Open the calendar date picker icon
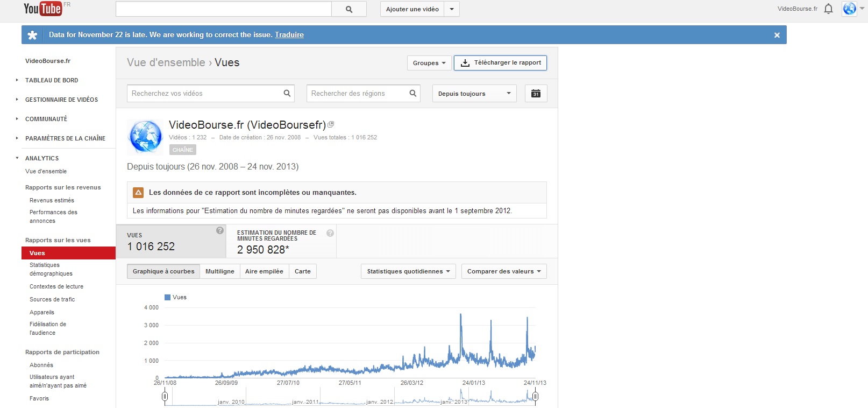868x408 pixels. (536, 94)
